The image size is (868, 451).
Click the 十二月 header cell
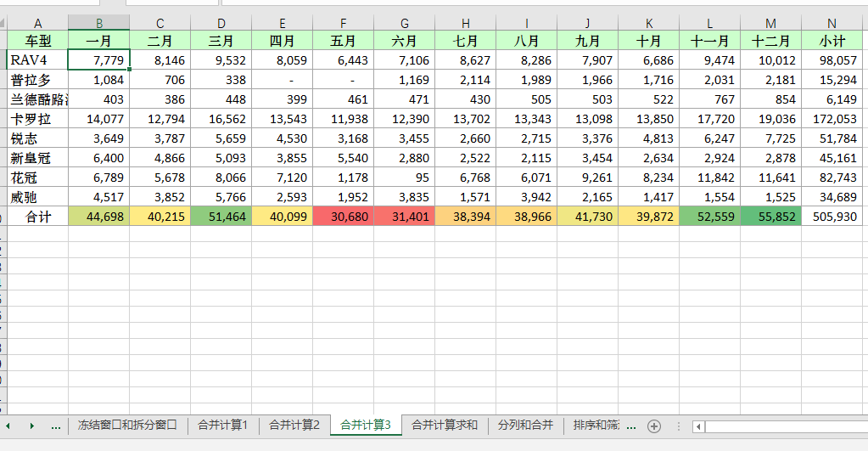pyautogui.click(x=771, y=41)
